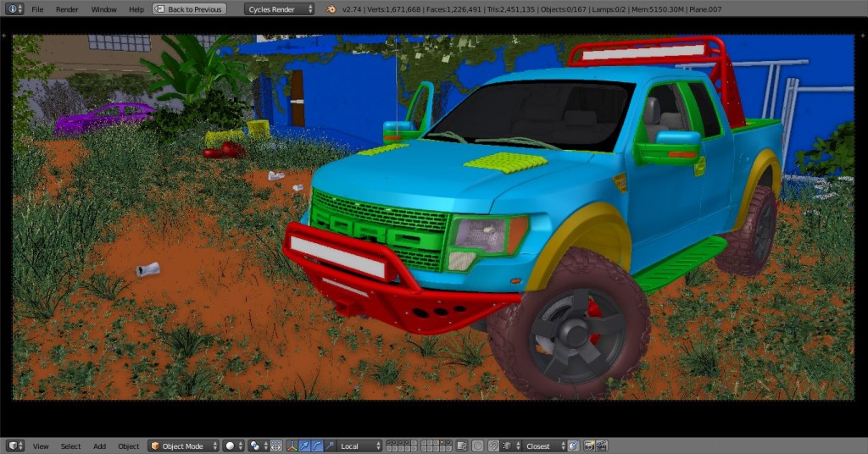Open the Object Mode dropdown
This screenshot has width=868, height=454.
click(x=183, y=446)
